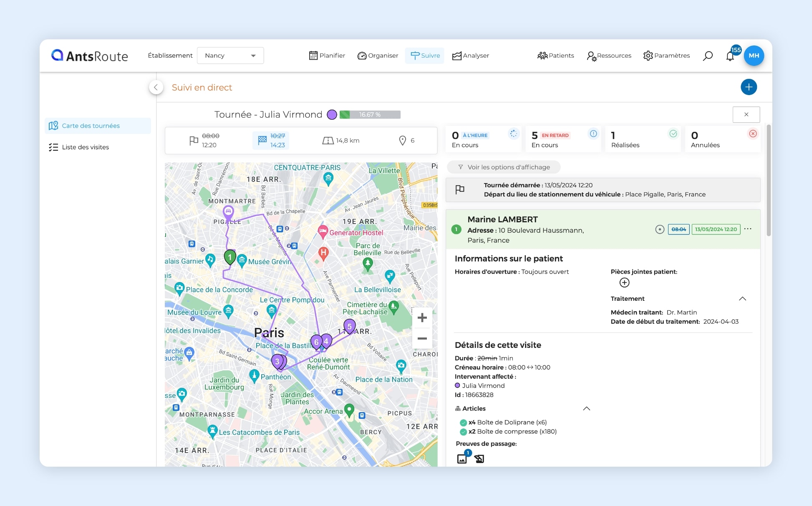Viewport: 812px width, 506px height.
Task: Select "Liste des visites" in the sidebar
Action: [85, 147]
